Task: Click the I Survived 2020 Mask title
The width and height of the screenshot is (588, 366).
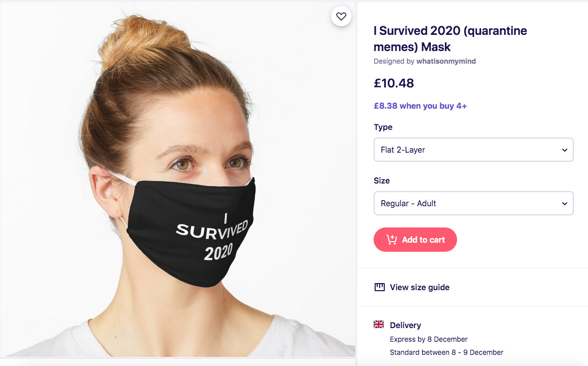Action: 450,38
